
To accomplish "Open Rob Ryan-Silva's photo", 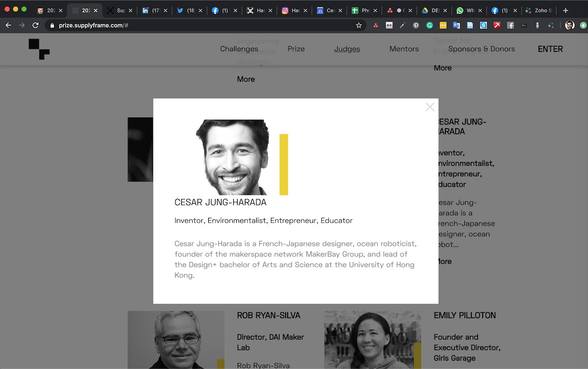I will click(x=176, y=340).
